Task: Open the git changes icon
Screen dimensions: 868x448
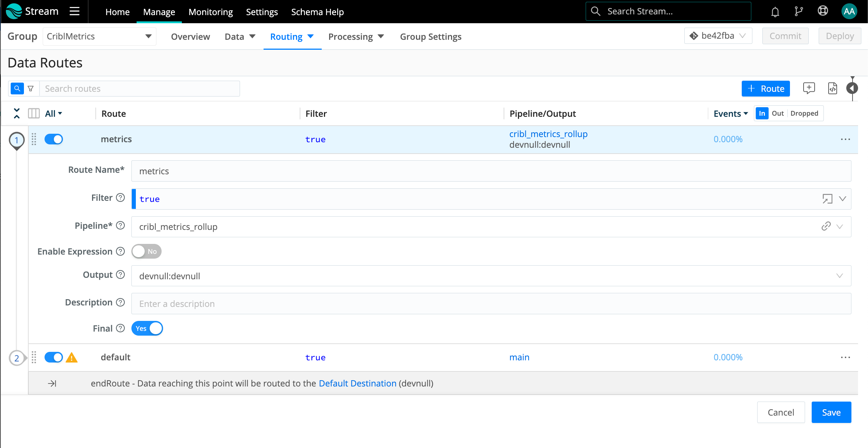Action: [799, 11]
